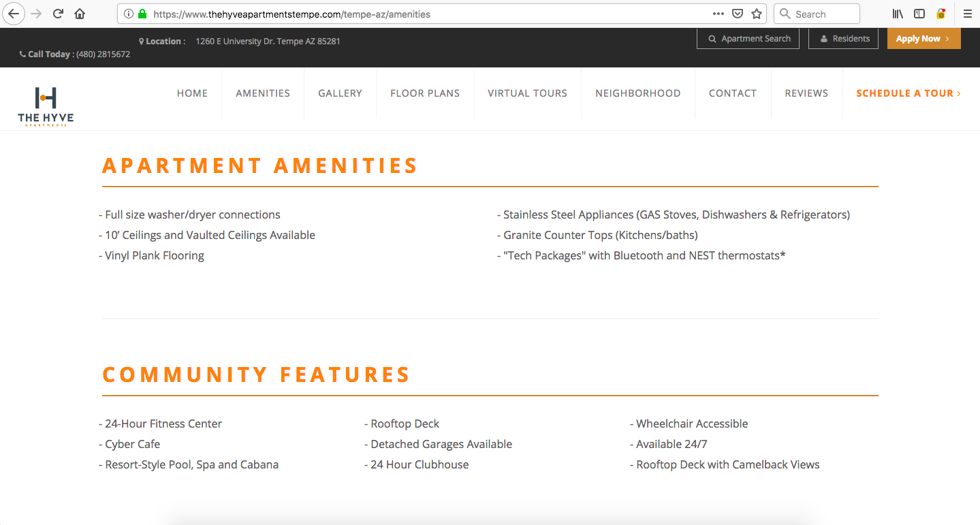Click the Community Features heading
The image size is (980, 525).
[256, 375]
